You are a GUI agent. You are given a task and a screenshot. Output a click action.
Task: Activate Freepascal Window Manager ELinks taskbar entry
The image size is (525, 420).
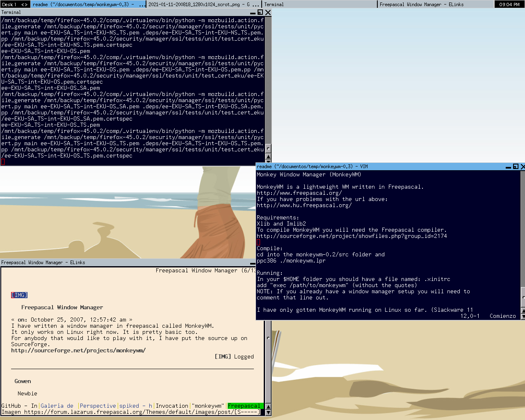coord(435,5)
